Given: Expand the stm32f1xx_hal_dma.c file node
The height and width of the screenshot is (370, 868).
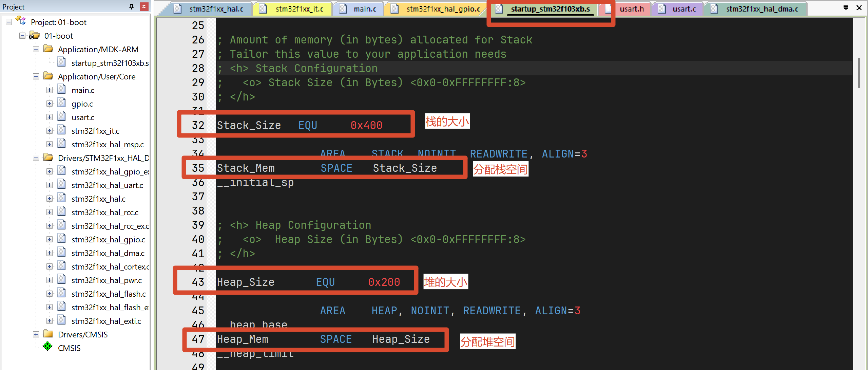Looking at the screenshot, I should coord(50,253).
